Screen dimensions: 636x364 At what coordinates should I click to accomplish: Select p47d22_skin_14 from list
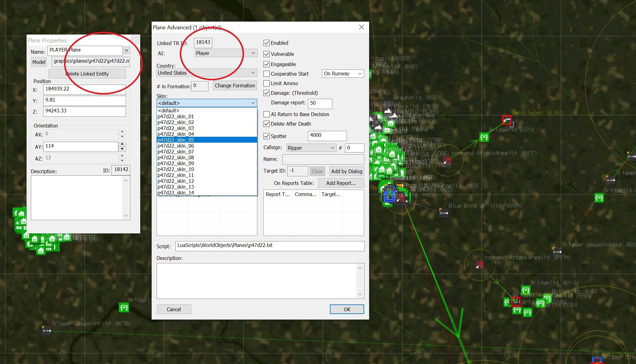click(207, 193)
